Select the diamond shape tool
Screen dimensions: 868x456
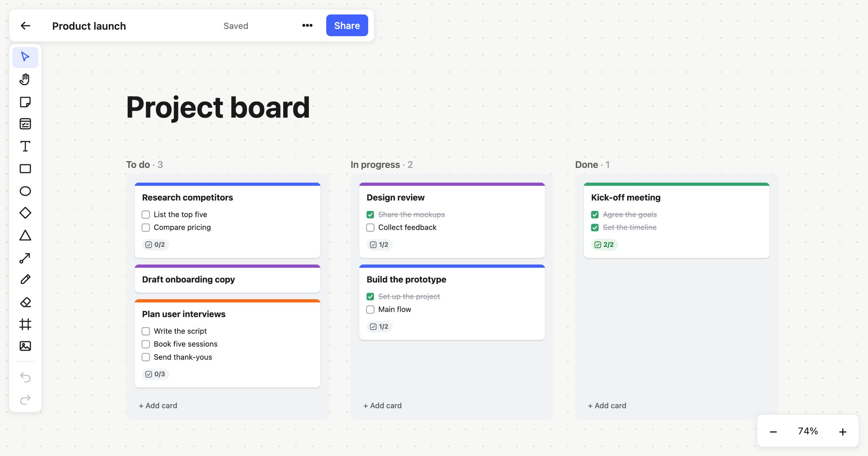(x=25, y=213)
